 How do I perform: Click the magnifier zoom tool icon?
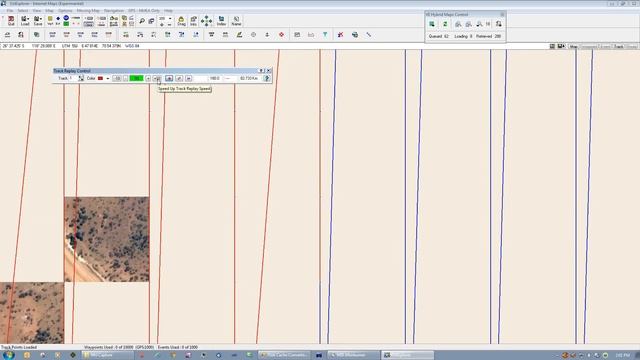coord(142,21)
